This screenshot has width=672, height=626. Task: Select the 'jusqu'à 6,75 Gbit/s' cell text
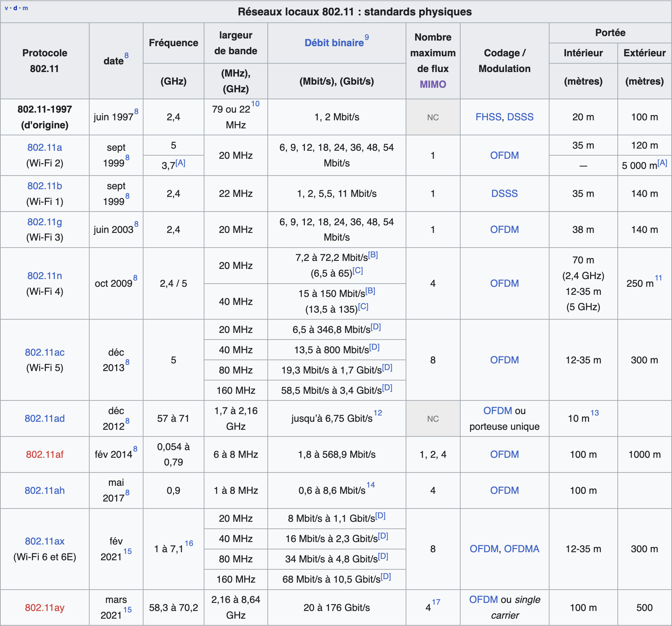click(x=332, y=418)
